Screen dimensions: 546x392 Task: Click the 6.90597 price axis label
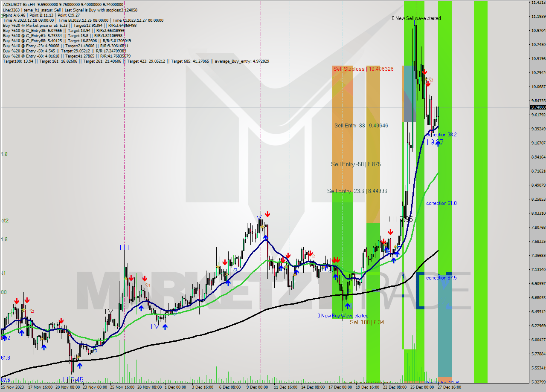(x=538, y=284)
